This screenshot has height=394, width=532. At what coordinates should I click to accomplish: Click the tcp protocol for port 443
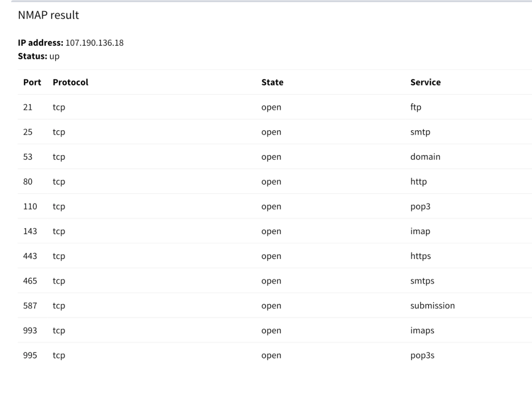pos(59,256)
